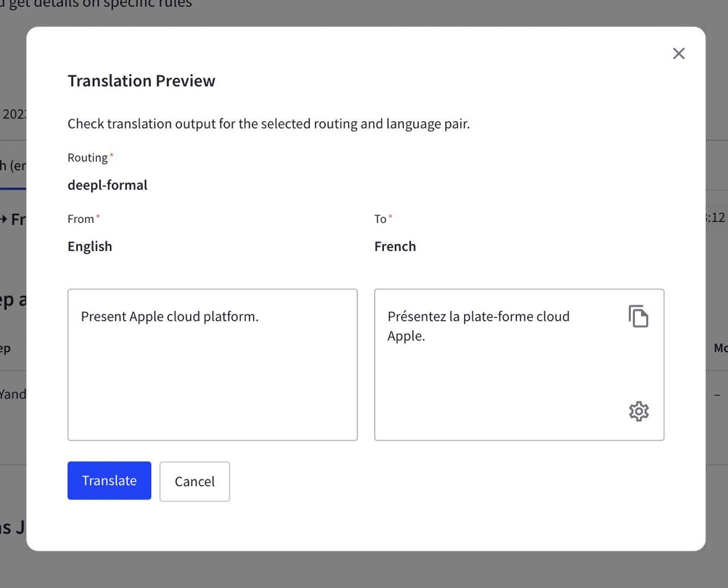Click the required asterisk next to Routing

tap(111, 154)
